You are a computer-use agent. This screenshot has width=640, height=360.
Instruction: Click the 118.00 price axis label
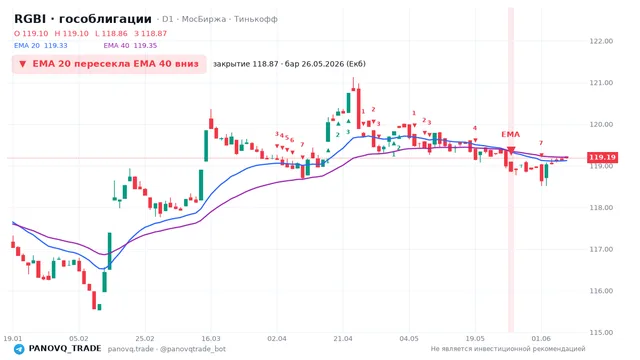[601, 208]
